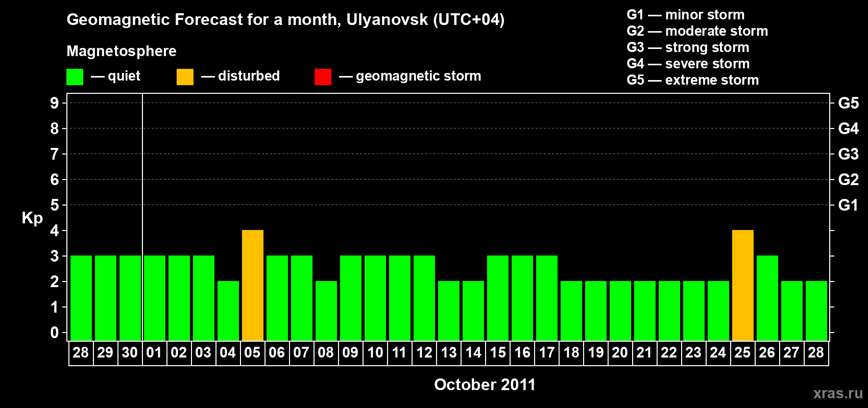The width and height of the screenshot is (868, 408).
Task: Click the 'Magnetosphere' heading
Action: [122, 51]
